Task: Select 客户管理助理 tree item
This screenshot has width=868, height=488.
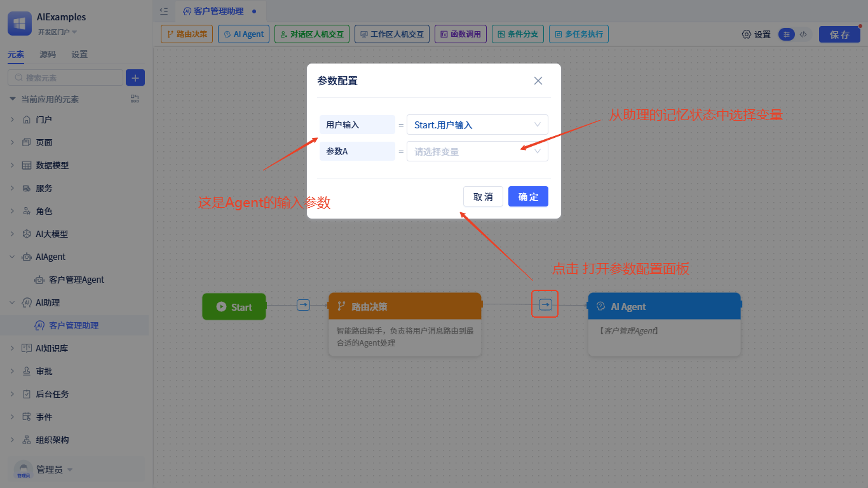Action: [74, 325]
